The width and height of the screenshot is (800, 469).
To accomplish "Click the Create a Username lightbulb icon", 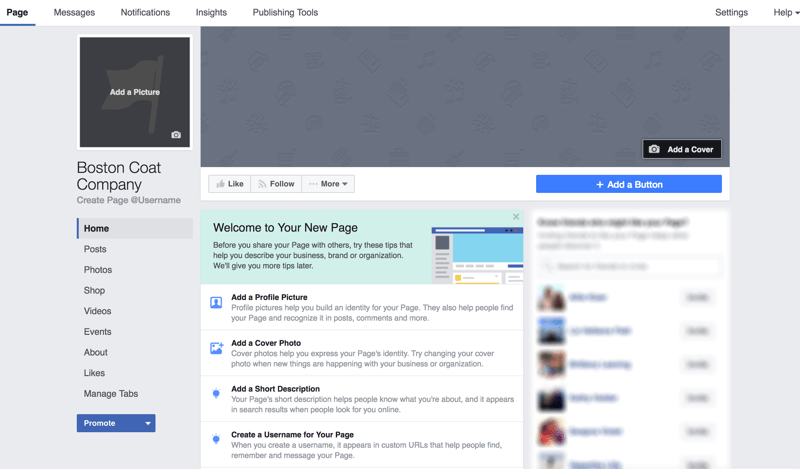I will point(216,440).
